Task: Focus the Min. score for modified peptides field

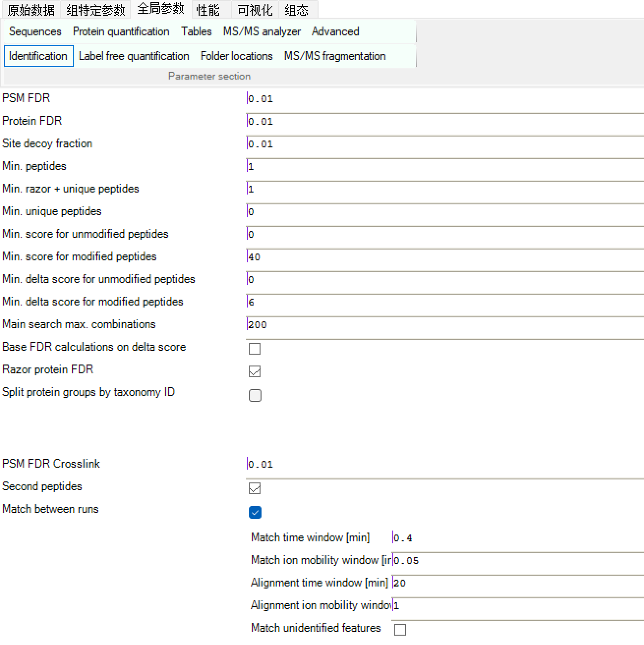Action: pyautogui.click(x=445, y=257)
